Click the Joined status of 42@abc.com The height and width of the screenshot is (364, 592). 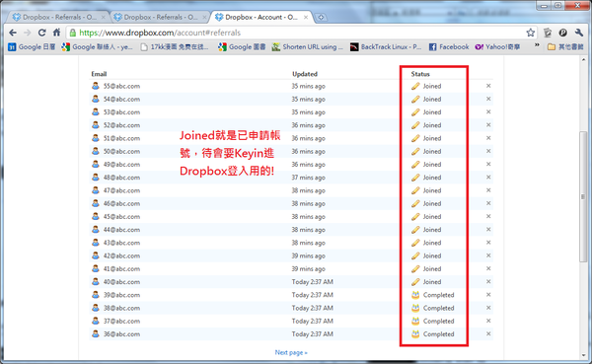[x=432, y=255]
